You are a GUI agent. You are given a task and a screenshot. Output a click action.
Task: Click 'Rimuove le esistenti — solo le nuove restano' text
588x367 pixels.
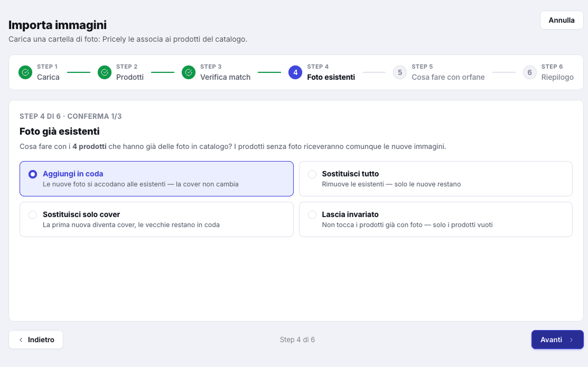click(x=391, y=184)
